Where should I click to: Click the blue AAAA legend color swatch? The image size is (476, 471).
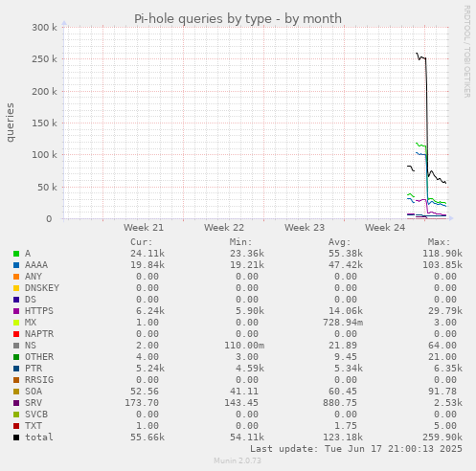[x=16, y=265]
